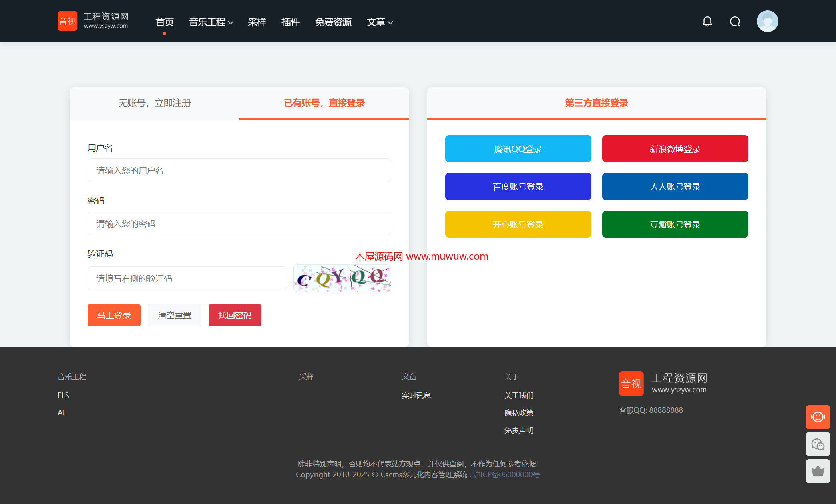Viewport: 836px width, 504px height.
Task: Expand the 音乐工程 dropdown menu
Action: click(211, 22)
